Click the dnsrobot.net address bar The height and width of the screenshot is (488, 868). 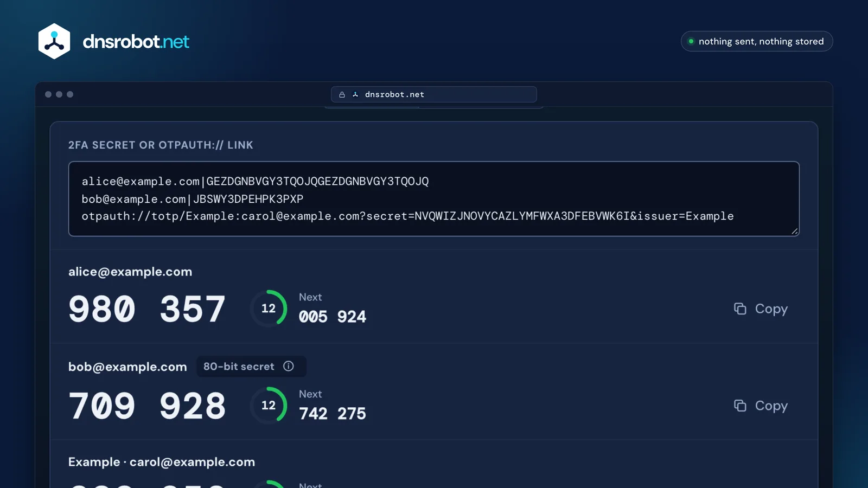click(434, 94)
